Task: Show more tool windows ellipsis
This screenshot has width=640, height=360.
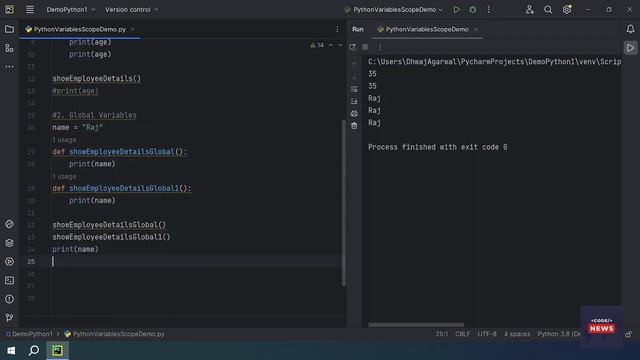Action: pyautogui.click(x=9, y=67)
